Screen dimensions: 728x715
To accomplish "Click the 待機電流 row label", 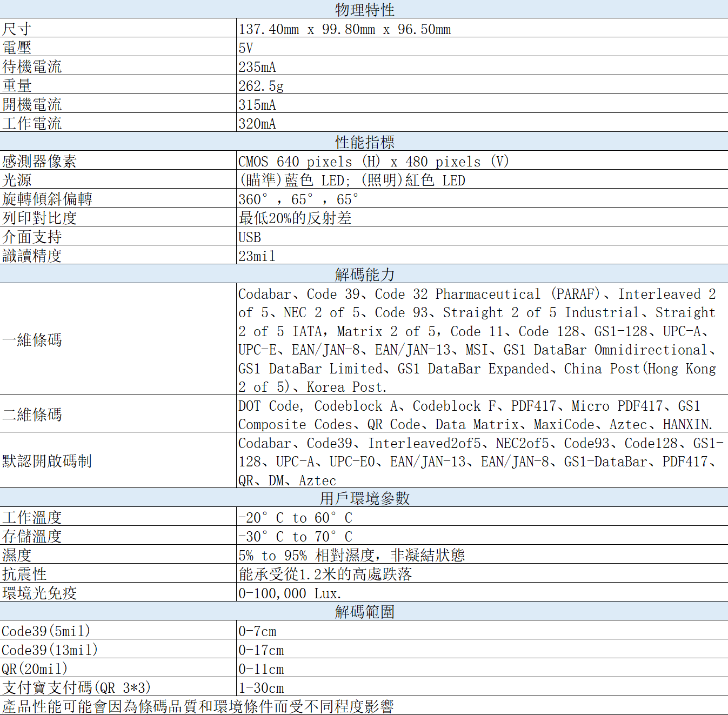I will point(32,67).
